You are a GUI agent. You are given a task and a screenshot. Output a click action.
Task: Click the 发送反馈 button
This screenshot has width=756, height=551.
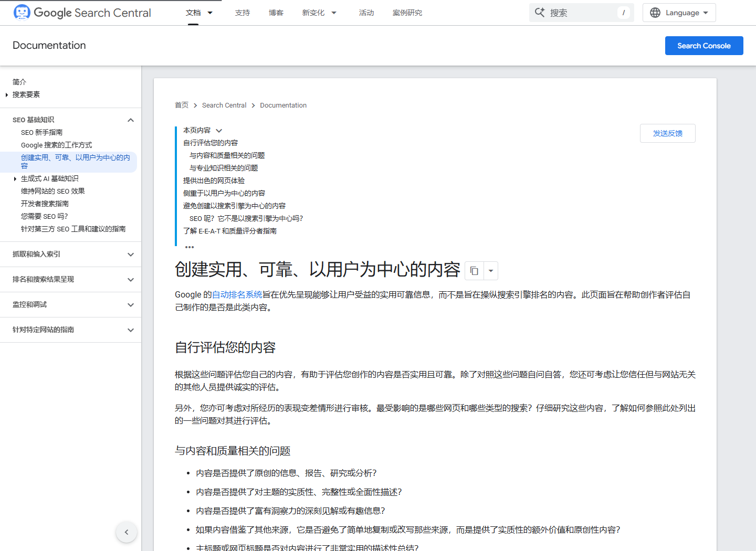[668, 133]
